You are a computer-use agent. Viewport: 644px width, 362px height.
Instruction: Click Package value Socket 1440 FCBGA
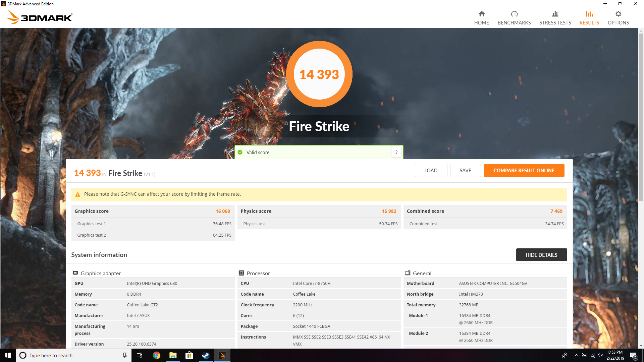[312, 326]
